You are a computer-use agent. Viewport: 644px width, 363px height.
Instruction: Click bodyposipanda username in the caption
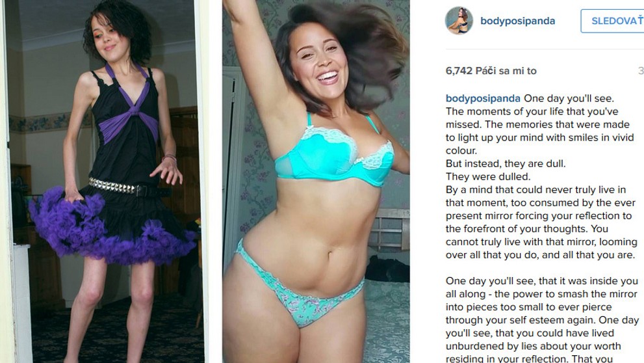[483, 98]
